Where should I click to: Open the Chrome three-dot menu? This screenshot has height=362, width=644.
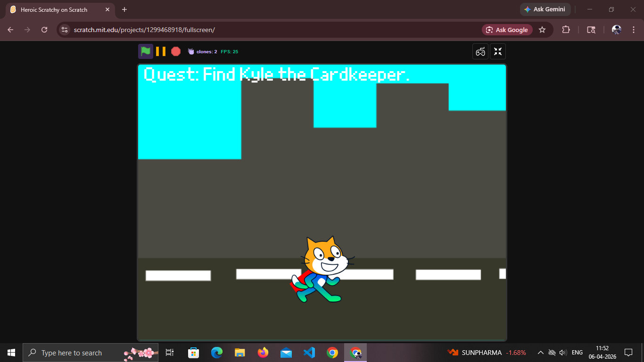click(633, 30)
